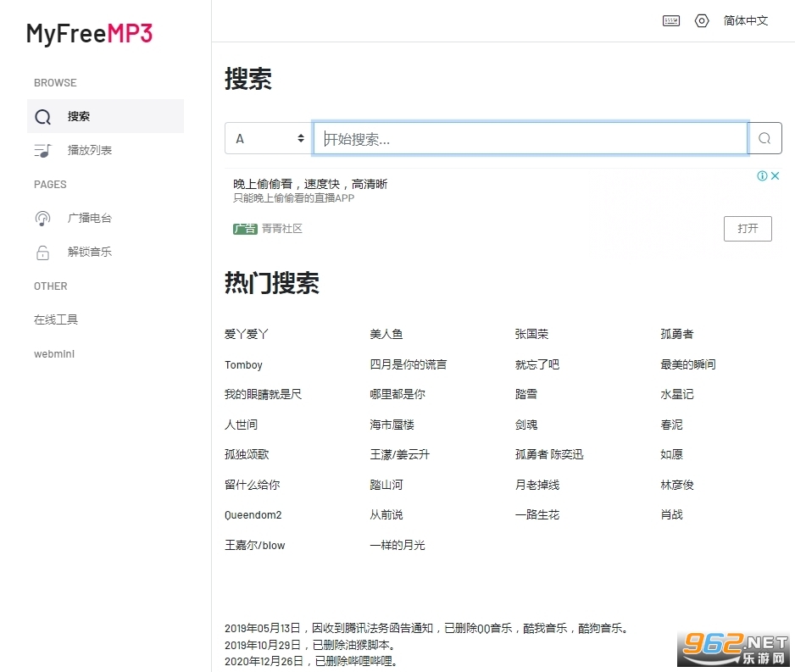Open the keyboard icon in top bar
Image resolution: width=795 pixels, height=672 pixels.
click(x=671, y=21)
